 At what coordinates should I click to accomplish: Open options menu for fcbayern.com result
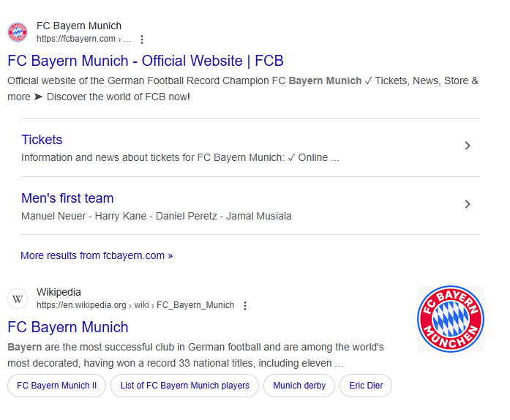tap(142, 40)
